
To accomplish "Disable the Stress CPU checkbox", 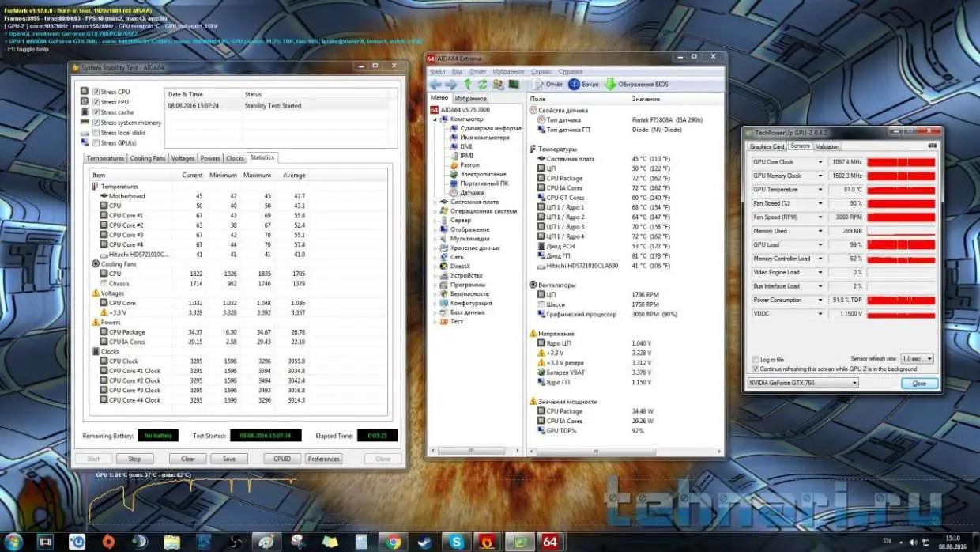I will click(x=96, y=92).
